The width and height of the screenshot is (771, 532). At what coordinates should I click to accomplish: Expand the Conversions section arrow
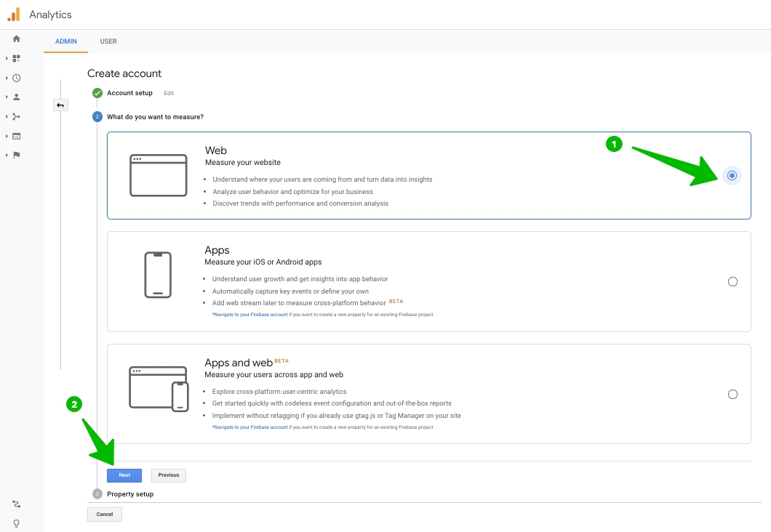[7, 155]
